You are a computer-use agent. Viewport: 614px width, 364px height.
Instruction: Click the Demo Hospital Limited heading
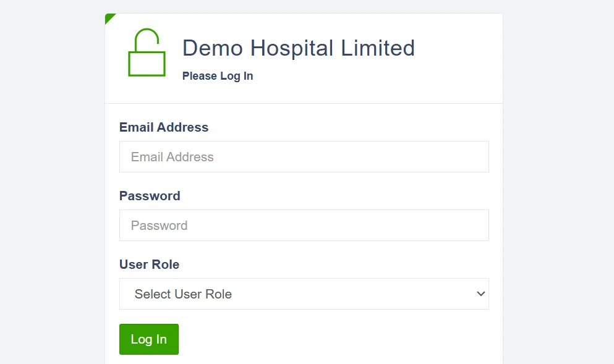pos(299,48)
